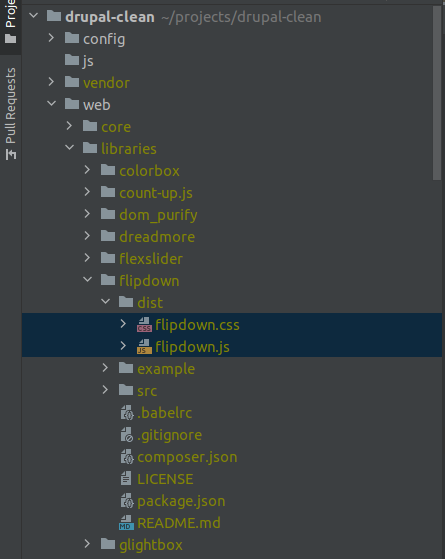Viewport: 445px width, 559px height.
Task: Click the README.md markdown file icon
Action: [x=126, y=523]
